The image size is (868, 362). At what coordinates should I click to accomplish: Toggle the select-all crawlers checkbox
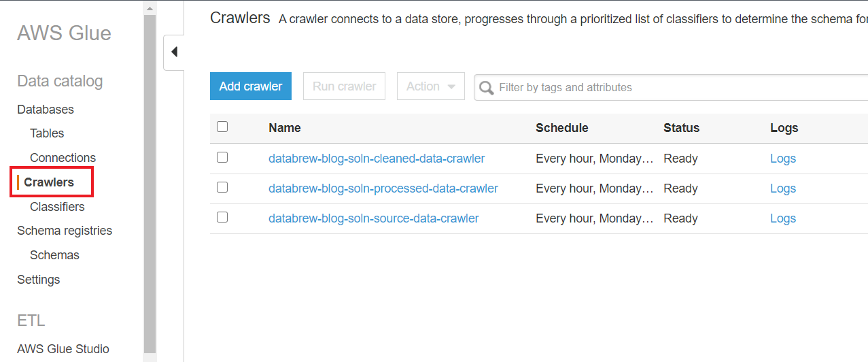(x=222, y=127)
